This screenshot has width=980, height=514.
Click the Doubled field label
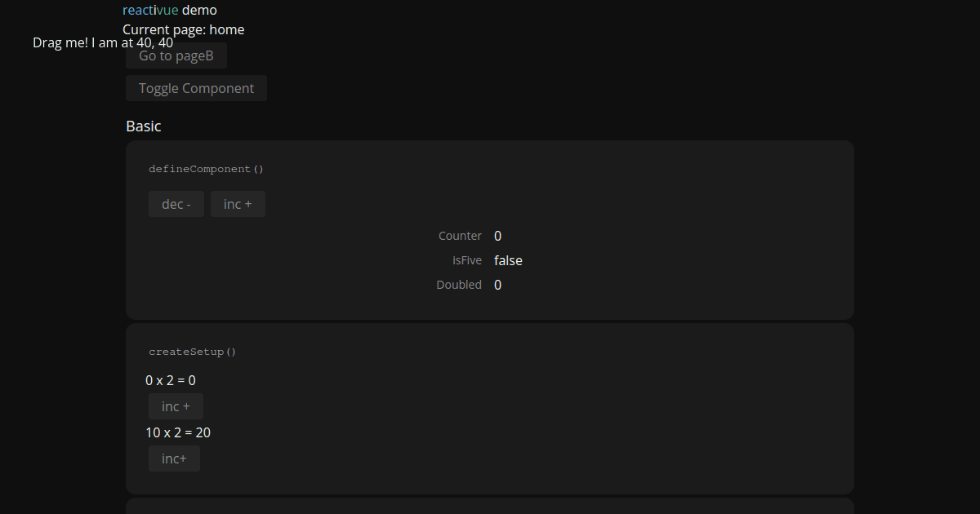[459, 285]
